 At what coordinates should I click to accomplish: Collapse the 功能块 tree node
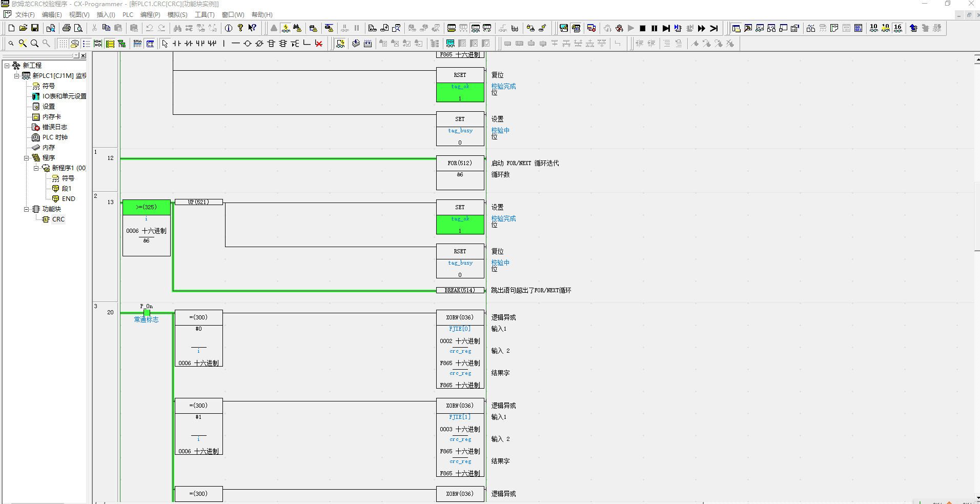pyautogui.click(x=27, y=209)
